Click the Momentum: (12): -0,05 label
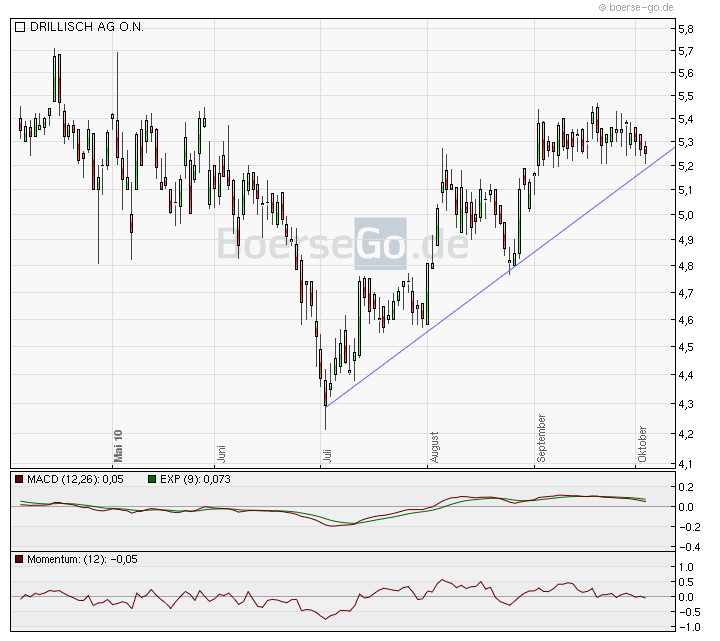The image size is (720, 641). [x=82, y=559]
